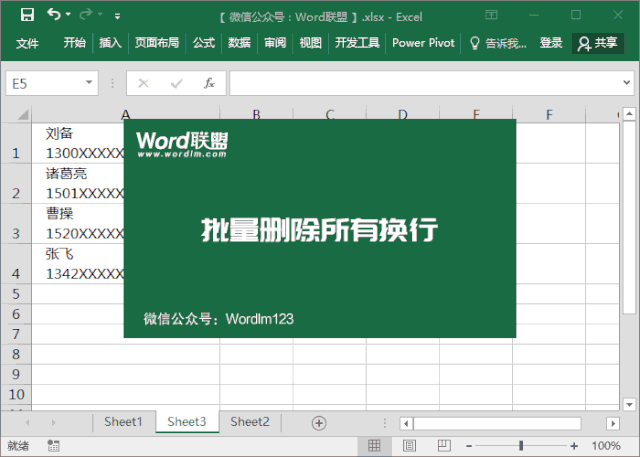Switch to the 数据 ribbon tab

point(239,43)
